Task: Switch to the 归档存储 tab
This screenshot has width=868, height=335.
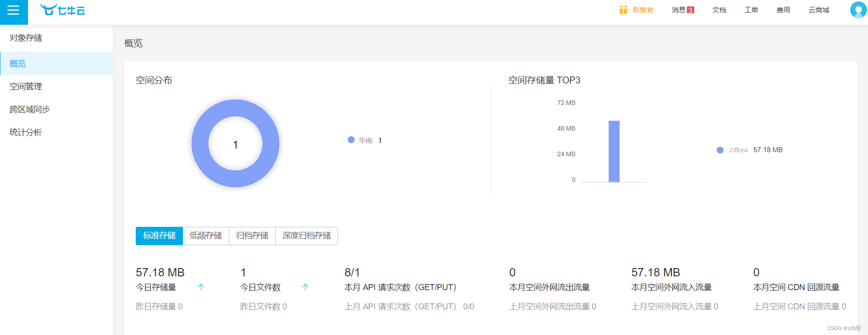Action: [252, 236]
